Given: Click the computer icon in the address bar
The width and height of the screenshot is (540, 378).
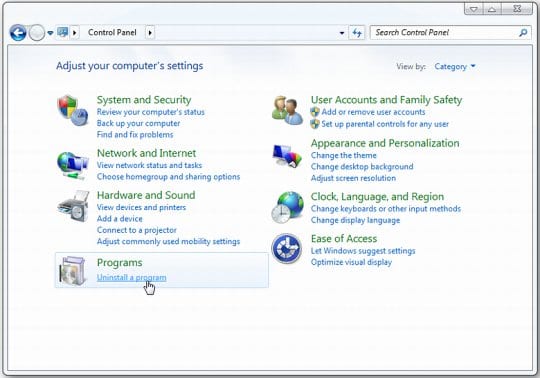Looking at the screenshot, I should click(63, 32).
